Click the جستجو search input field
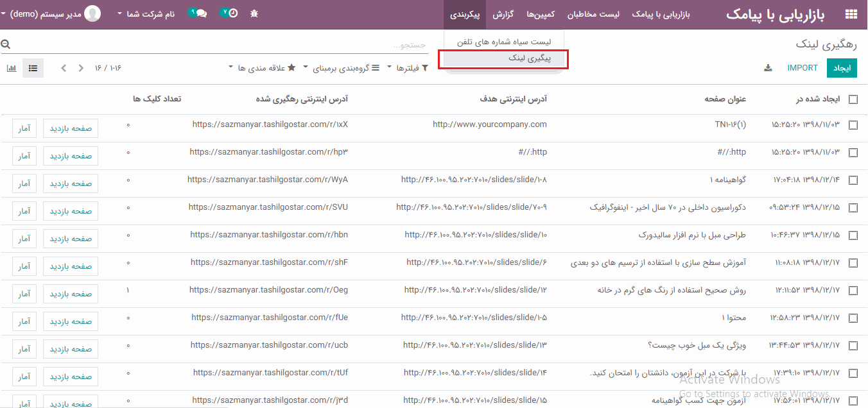This screenshot has height=408, width=868. (x=218, y=45)
